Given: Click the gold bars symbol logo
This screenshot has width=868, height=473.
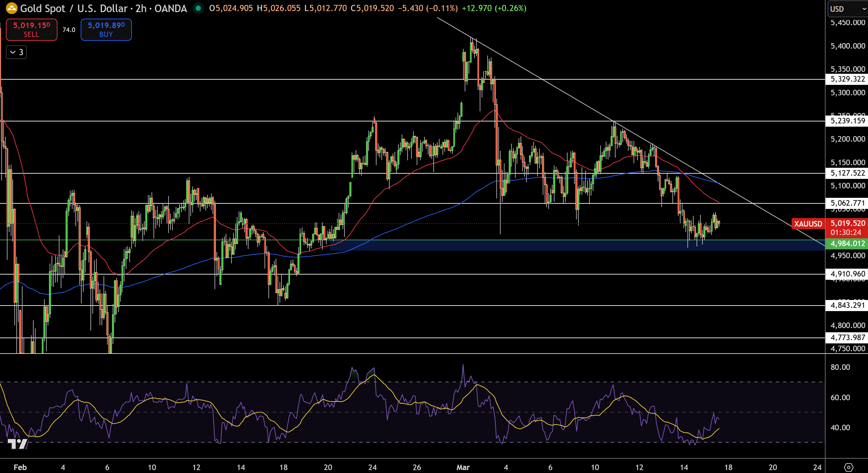Looking at the screenshot, I should [11, 8].
